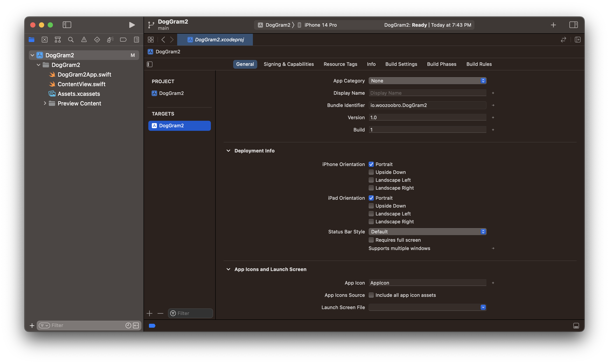
Task: Open the Test navigator
Action: point(97,40)
